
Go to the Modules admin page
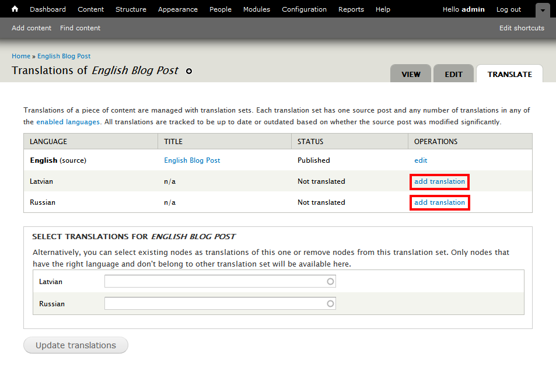[256, 9]
